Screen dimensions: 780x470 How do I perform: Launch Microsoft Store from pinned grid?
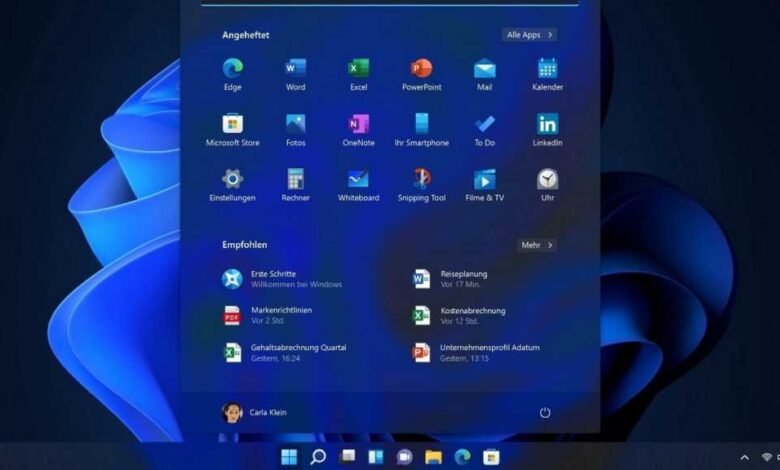pyautogui.click(x=232, y=130)
